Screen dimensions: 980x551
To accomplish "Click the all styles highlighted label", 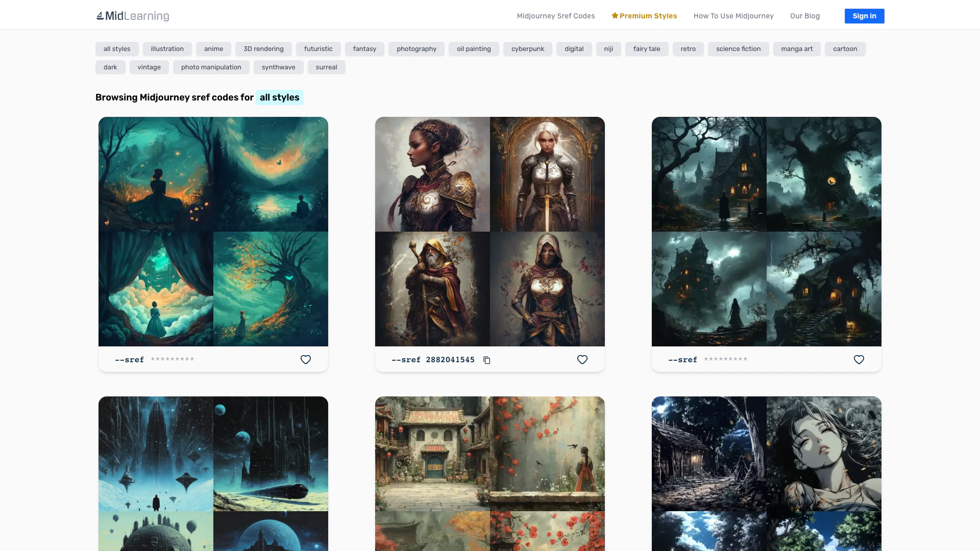I will [279, 97].
